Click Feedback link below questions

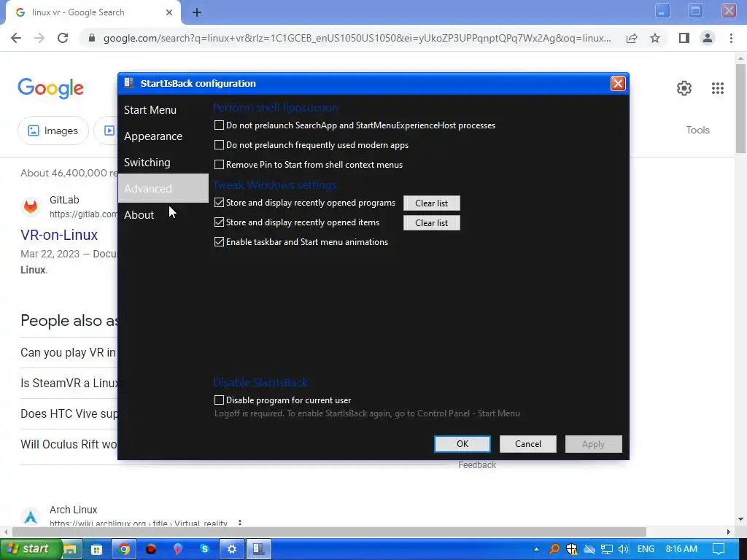477,465
